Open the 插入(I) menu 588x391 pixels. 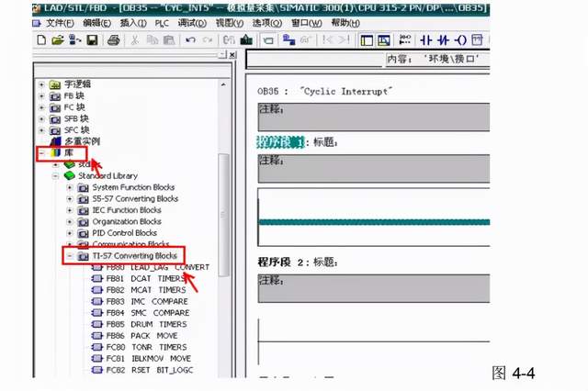point(132,23)
